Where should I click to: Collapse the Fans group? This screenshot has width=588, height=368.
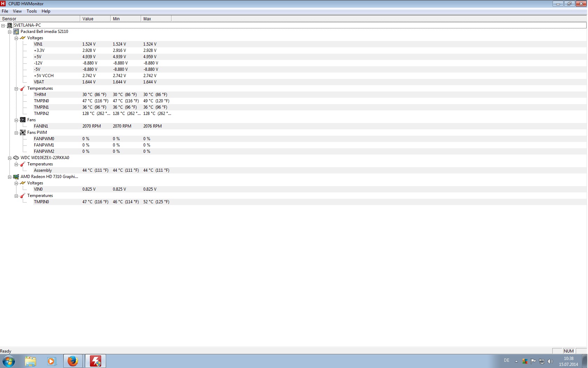(16, 120)
